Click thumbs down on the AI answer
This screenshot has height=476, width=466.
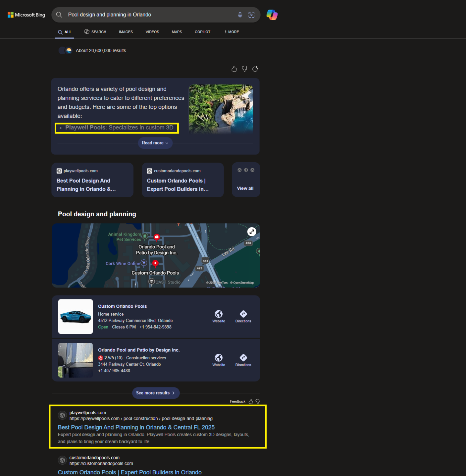tap(244, 69)
